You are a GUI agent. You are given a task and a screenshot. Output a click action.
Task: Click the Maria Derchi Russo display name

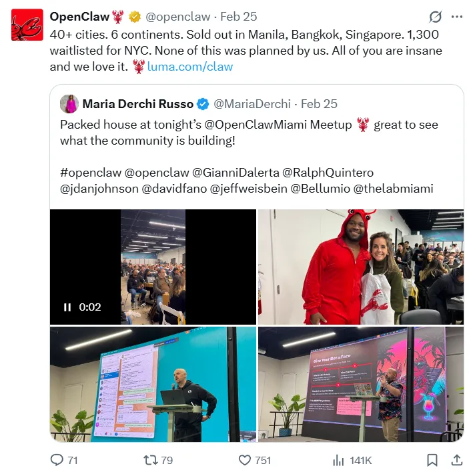click(x=137, y=104)
